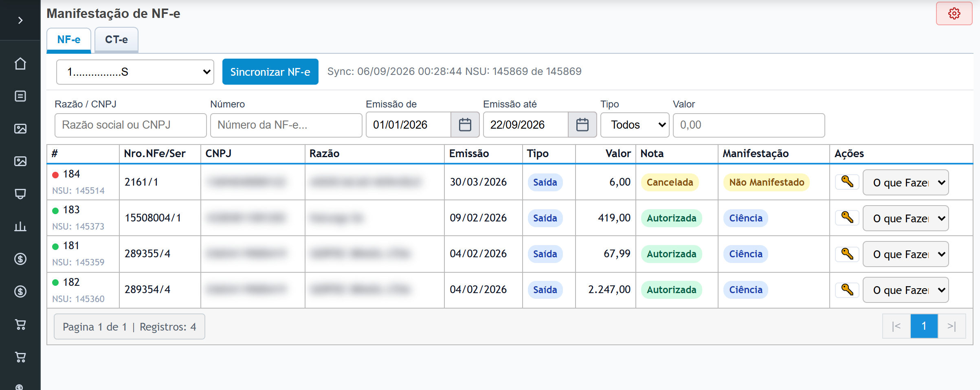Click the second dollar coin icon in sidebar

coord(20,291)
